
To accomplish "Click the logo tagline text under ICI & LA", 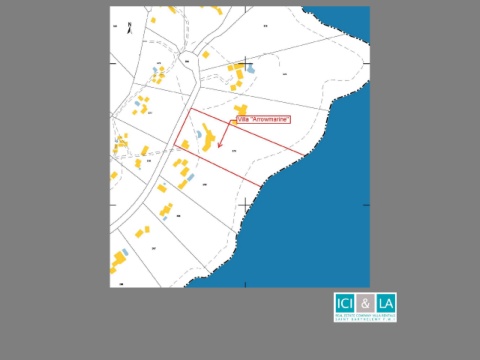I will pos(365,317).
